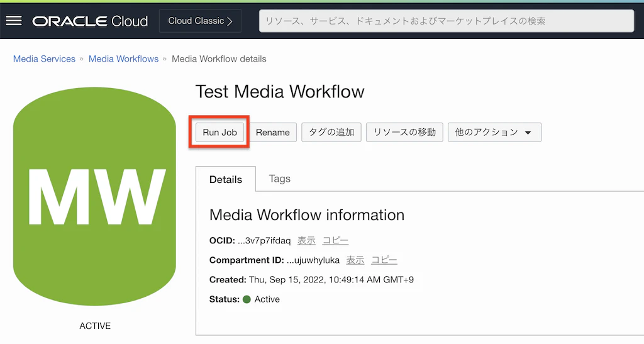Click the タグの追加 button
The width and height of the screenshot is (644, 344).
(331, 132)
